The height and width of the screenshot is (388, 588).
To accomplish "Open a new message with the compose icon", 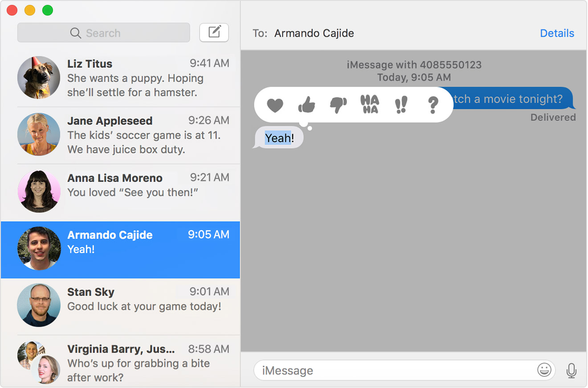I will (x=214, y=32).
